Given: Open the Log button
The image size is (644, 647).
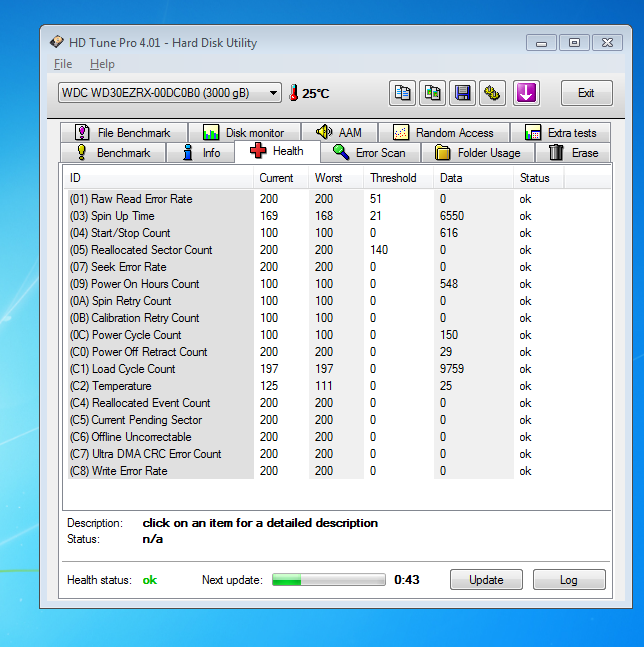Looking at the screenshot, I should click(569, 580).
